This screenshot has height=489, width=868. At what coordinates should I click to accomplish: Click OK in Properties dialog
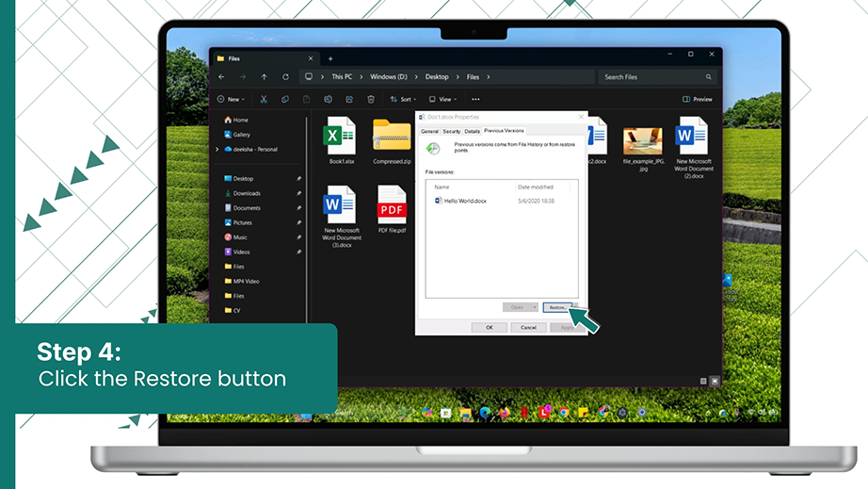pyautogui.click(x=490, y=327)
